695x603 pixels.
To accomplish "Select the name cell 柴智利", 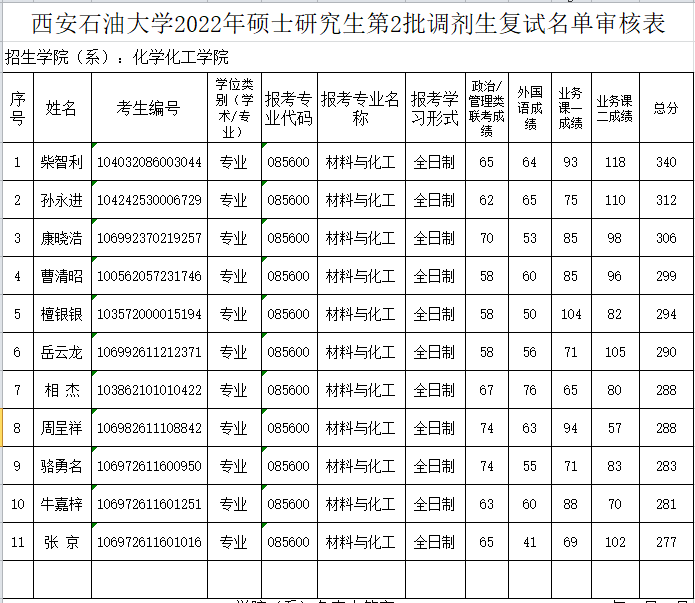I will tap(61, 162).
